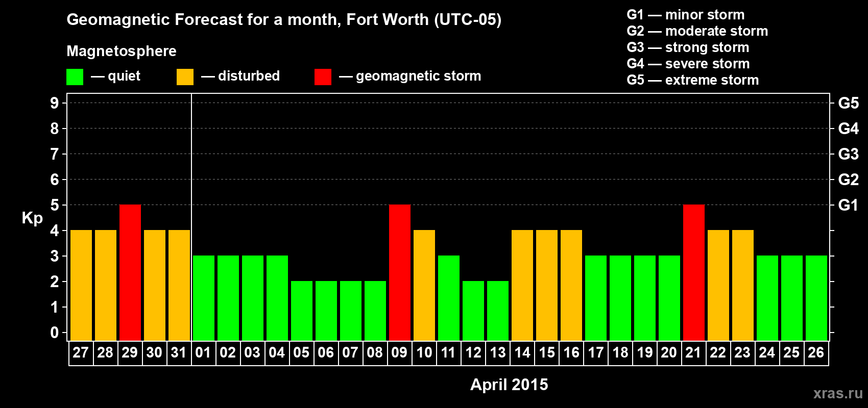
Task: Click the 'G4 — severe storm' legend line
Action: pyautogui.click(x=688, y=64)
